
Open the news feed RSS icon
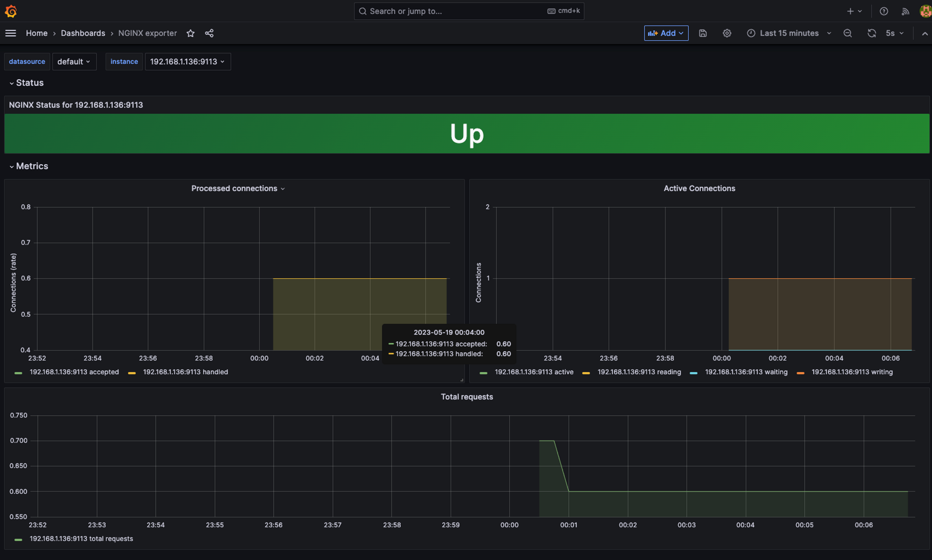click(905, 11)
